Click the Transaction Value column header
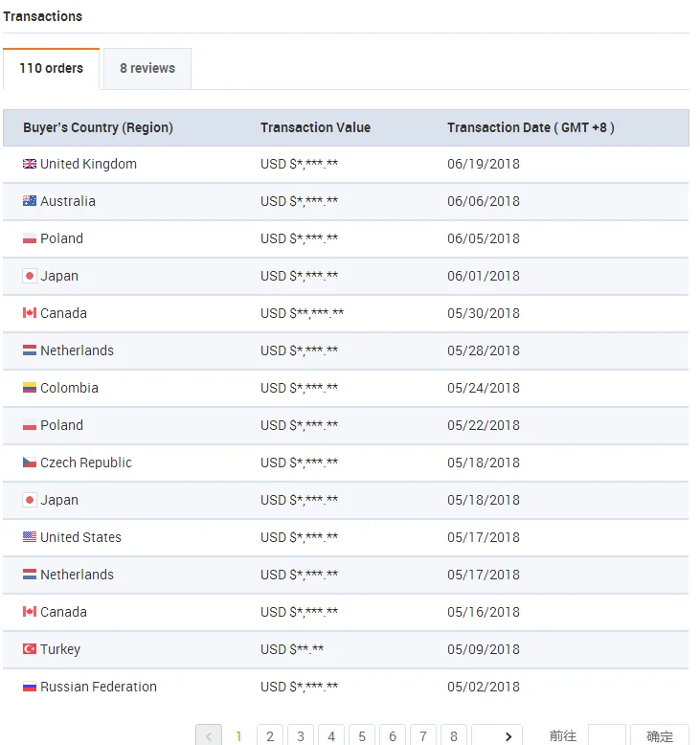This screenshot has width=700, height=745. tap(315, 127)
